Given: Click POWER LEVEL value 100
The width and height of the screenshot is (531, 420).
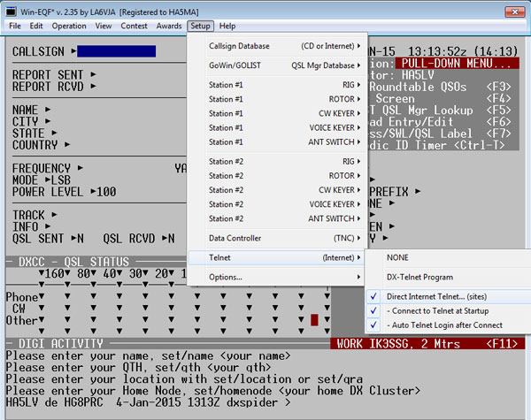Looking at the screenshot, I should 106,192.
